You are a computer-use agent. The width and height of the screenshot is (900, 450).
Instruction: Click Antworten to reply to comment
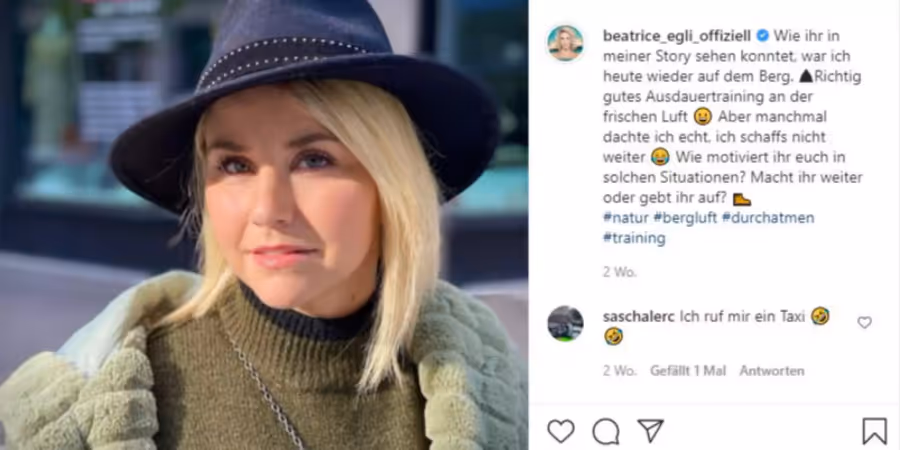click(771, 371)
